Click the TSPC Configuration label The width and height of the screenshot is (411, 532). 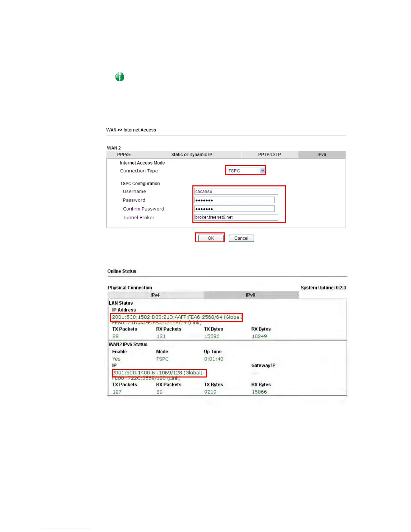point(140,183)
